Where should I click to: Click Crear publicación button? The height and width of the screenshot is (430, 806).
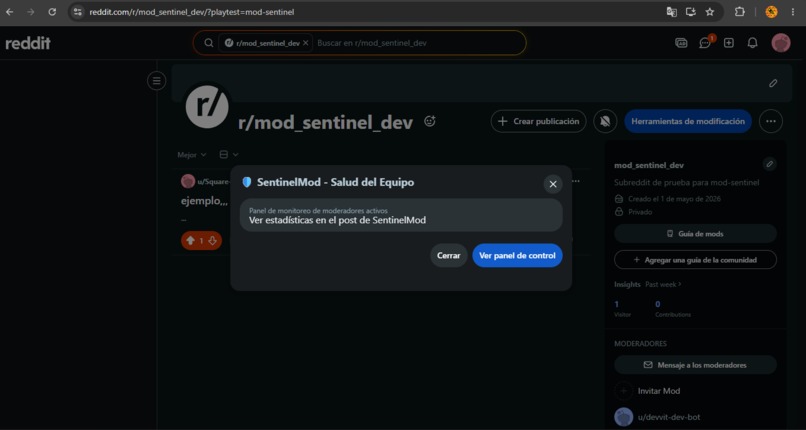point(538,121)
